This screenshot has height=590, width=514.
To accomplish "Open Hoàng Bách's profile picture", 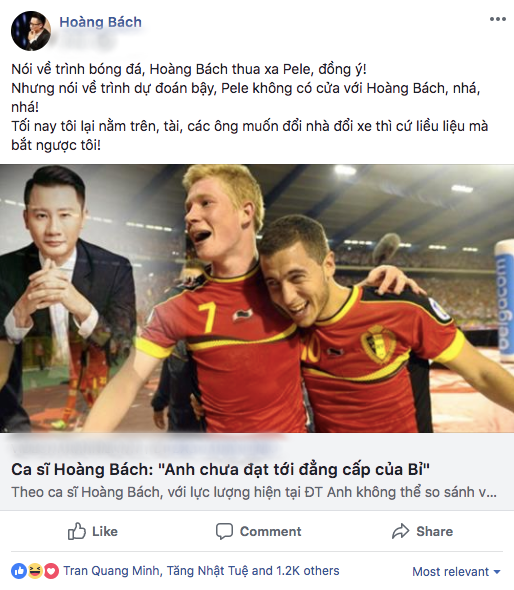I will coord(31,31).
